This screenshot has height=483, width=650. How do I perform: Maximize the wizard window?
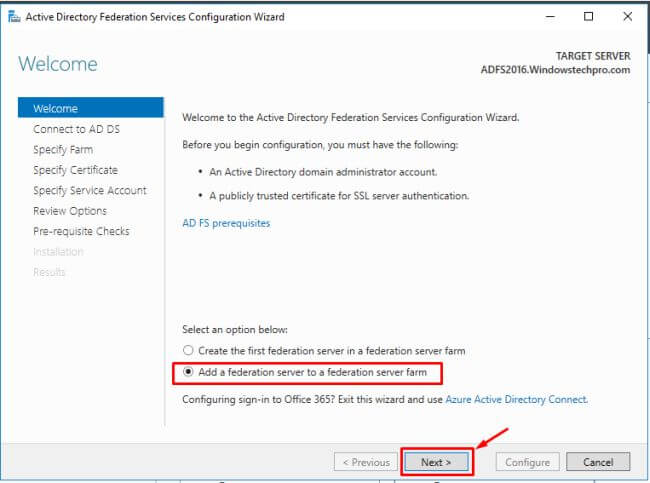point(588,17)
